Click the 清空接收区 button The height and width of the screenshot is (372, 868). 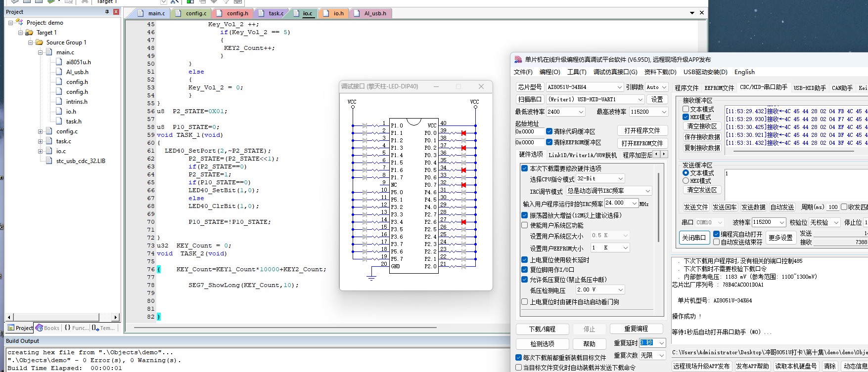[702, 126]
